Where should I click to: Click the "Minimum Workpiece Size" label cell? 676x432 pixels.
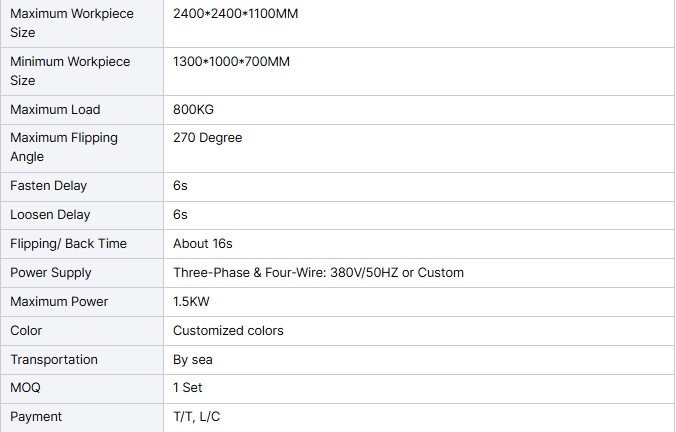tap(70, 71)
